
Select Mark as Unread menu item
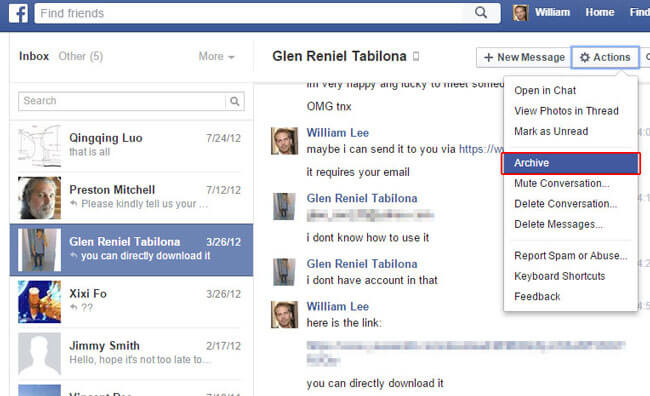[x=570, y=131]
